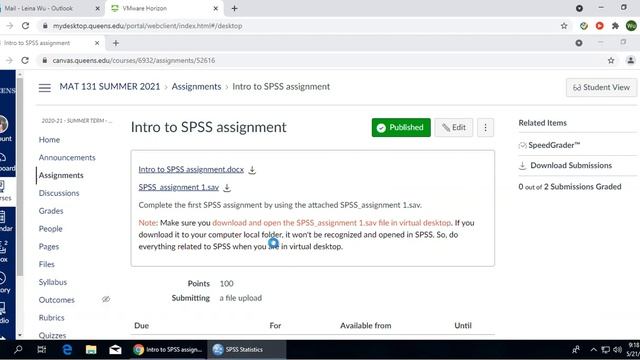Go to the Intro to SPSS assignment breadcrumb
The width and height of the screenshot is (640, 360).
click(281, 87)
